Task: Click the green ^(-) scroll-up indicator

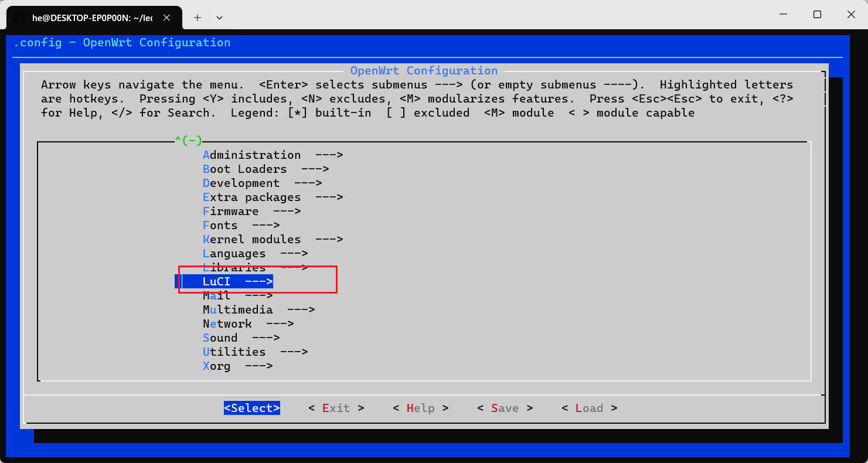Action: click(188, 141)
